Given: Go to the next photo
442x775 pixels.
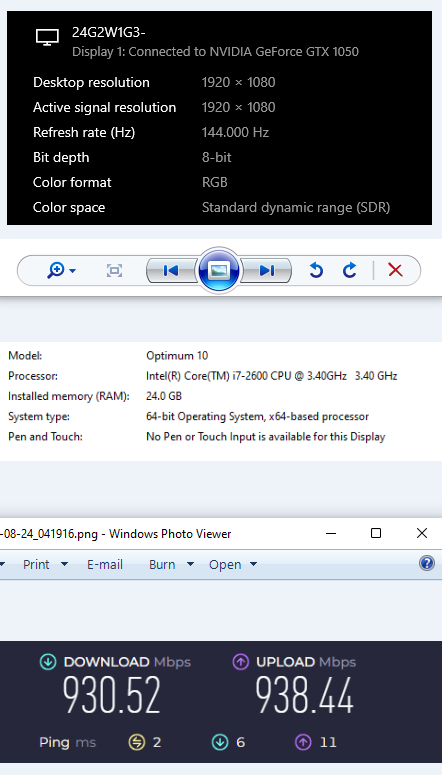Looking at the screenshot, I should [x=266, y=270].
